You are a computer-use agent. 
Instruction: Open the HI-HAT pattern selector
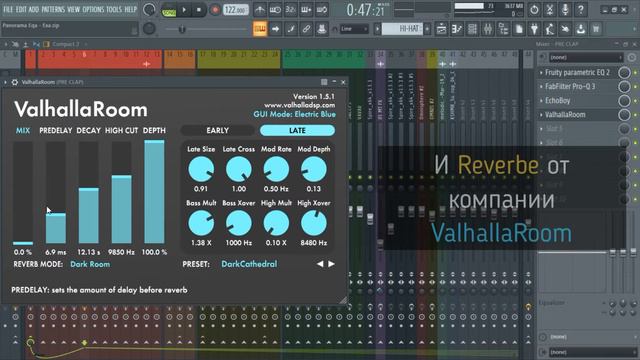click(x=402, y=29)
